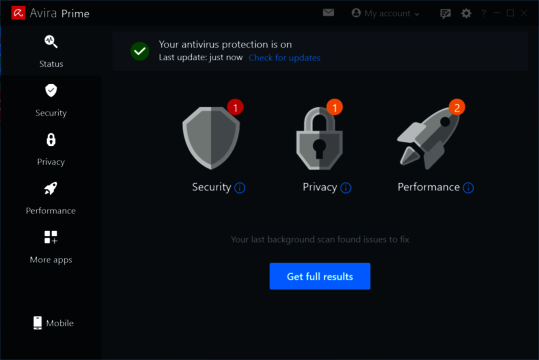Click the large Performance rocket graphic
The height and width of the screenshot is (360, 539).
(x=429, y=137)
